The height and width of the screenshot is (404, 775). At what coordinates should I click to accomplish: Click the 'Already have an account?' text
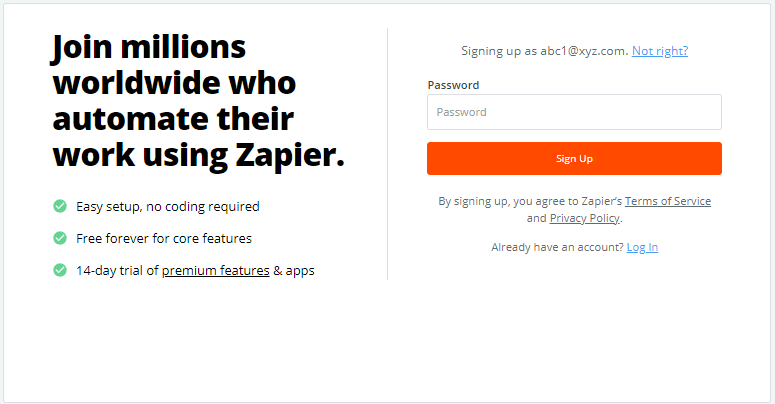point(557,247)
